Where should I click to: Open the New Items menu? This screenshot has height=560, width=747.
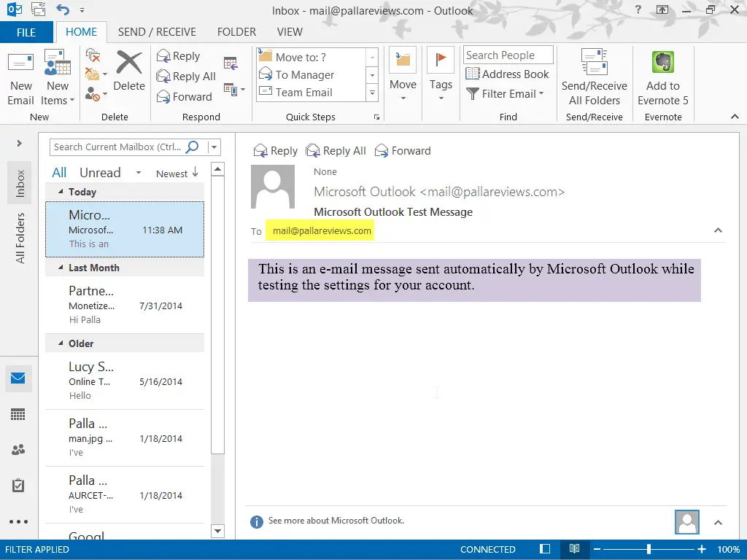pos(58,79)
